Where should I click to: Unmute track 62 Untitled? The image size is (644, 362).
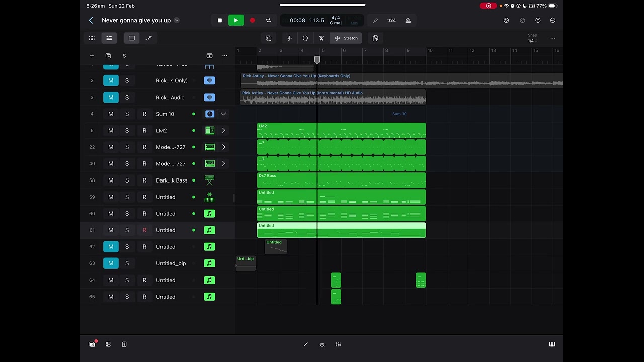pos(111,247)
